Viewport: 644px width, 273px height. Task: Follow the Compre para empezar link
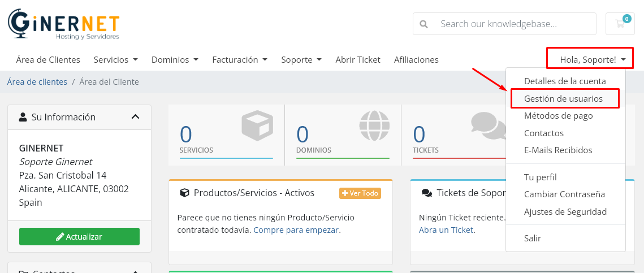(297, 230)
